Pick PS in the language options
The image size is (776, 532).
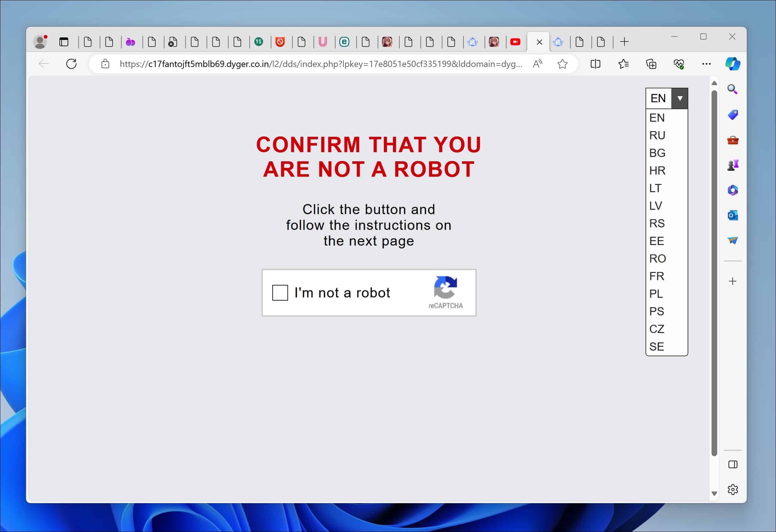667,311
